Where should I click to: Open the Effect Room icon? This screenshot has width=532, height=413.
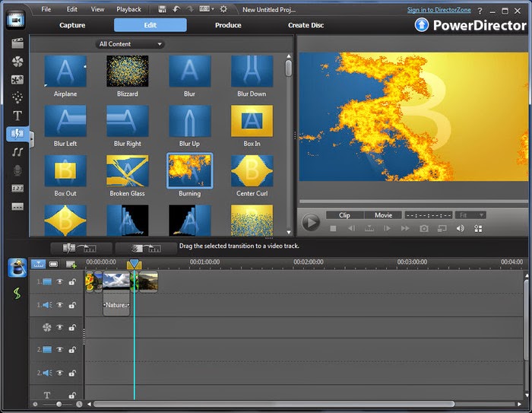tap(17, 62)
